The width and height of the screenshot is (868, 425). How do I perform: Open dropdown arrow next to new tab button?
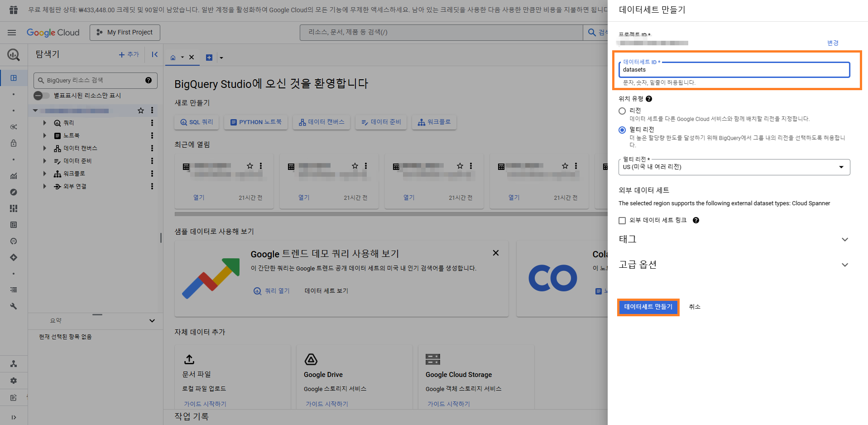point(221,58)
